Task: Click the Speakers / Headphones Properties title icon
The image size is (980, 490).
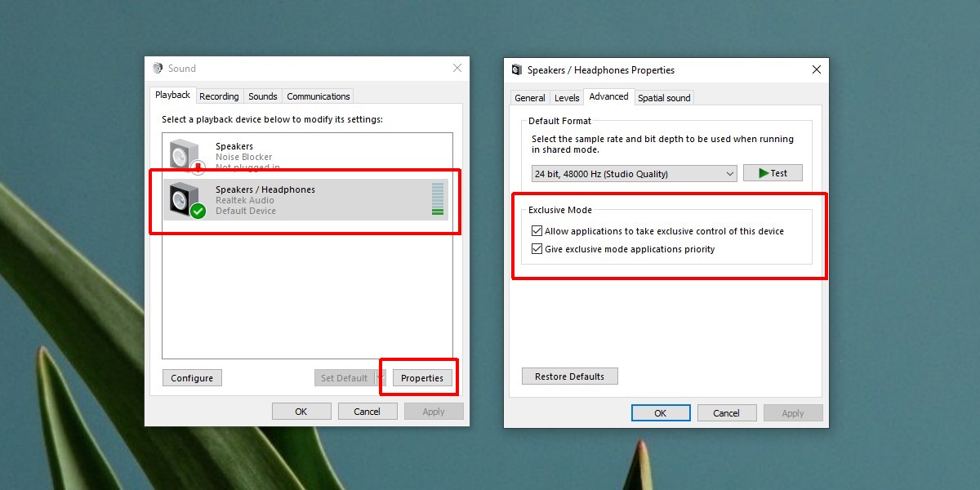Action: [517, 70]
